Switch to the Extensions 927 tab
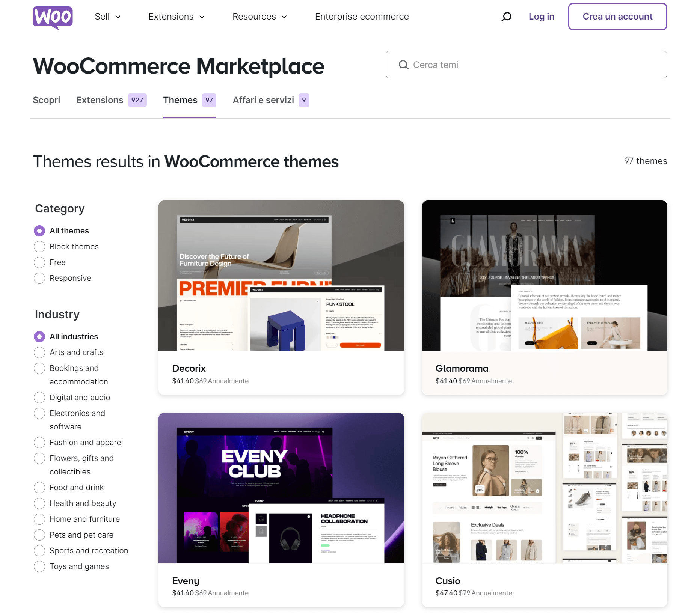 pos(111,100)
